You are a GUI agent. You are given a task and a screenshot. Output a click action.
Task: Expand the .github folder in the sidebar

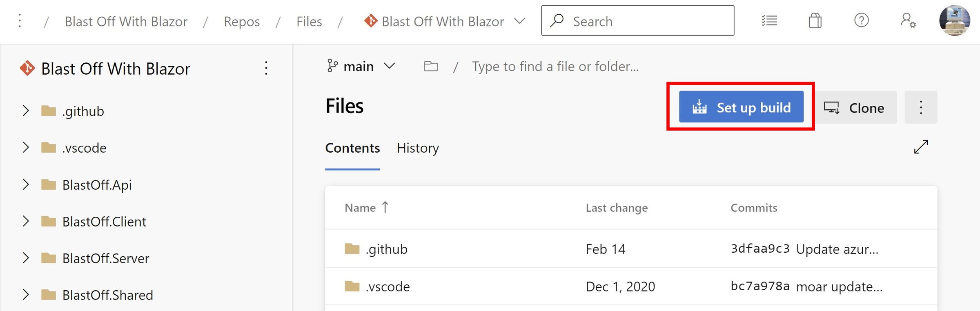tap(26, 111)
